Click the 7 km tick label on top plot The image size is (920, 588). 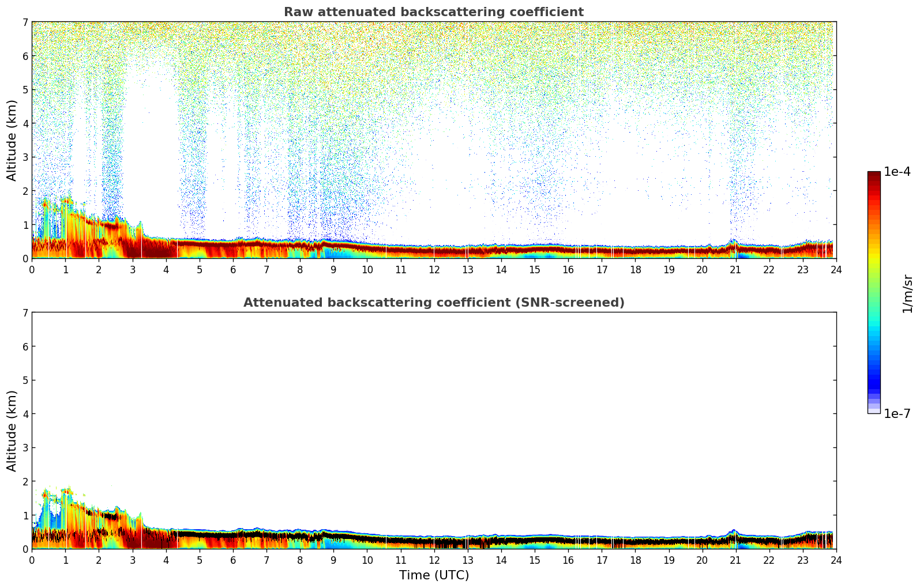(x=25, y=22)
